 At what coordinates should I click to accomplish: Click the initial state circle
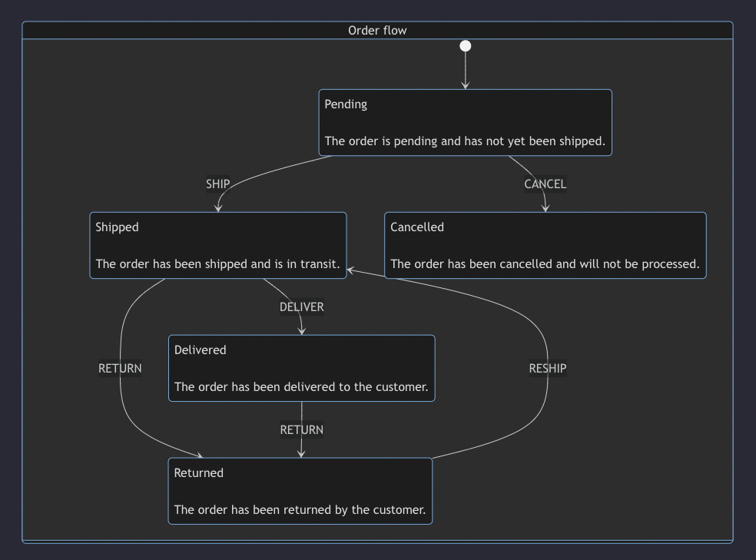point(465,45)
